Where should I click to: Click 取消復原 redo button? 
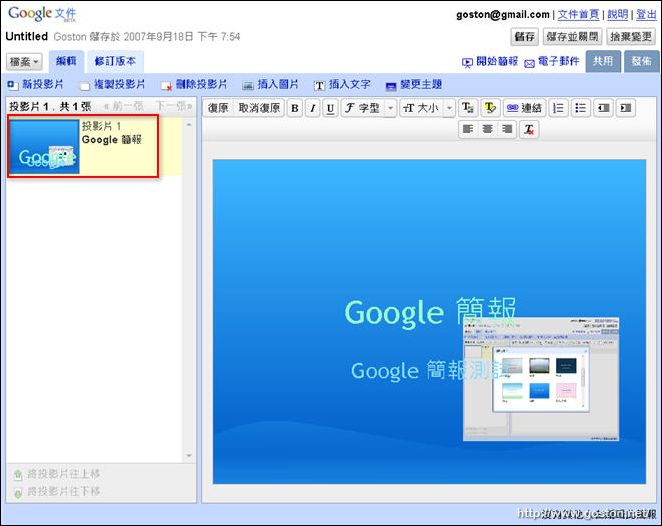click(x=259, y=108)
